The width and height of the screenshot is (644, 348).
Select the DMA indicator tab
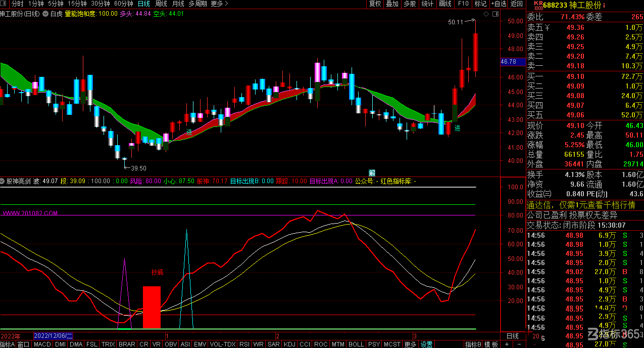click(76, 344)
